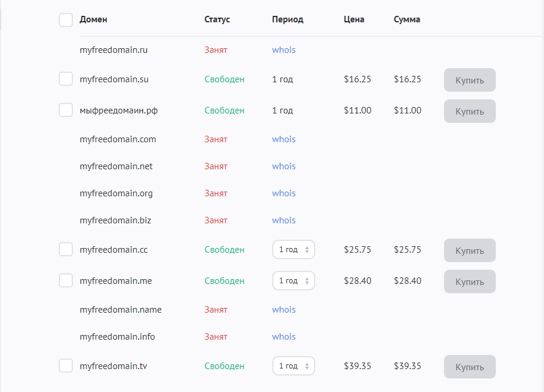Image resolution: width=544 pixels, height=392 pixels.
Task: Mark the myfreedomain.tv checkbox
Action: click(x=66, y=366)
